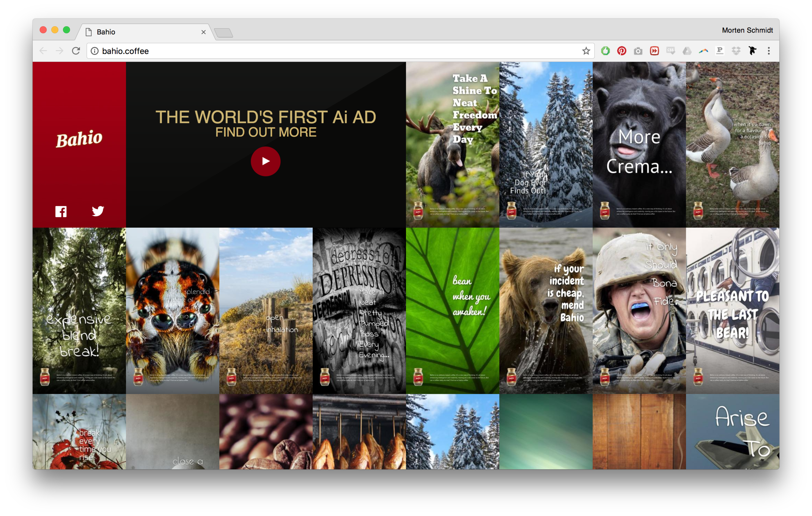Viewport: 812px width, 516px height.
Task: Open Bahio's Facebook page icon
Action: tap(61, 212)
